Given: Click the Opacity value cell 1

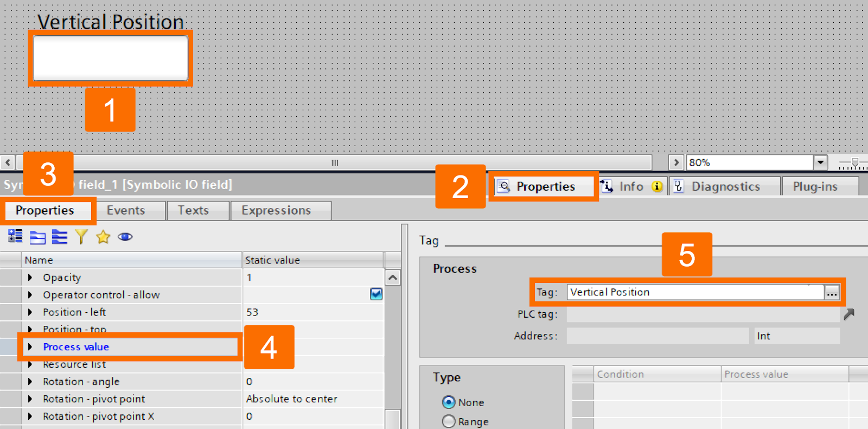Looking at the screenshot, I should (x=313, y=277).
